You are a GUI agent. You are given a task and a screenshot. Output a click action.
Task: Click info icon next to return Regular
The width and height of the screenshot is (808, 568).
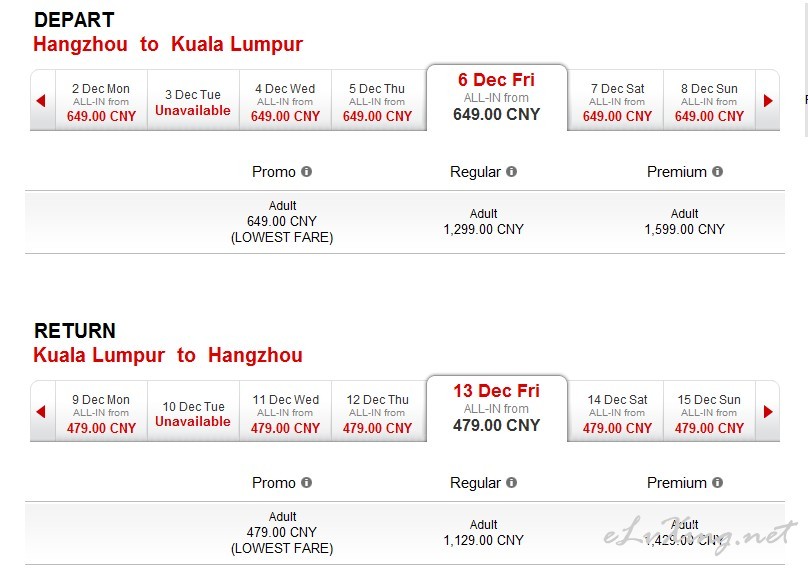tap(511, 482)
